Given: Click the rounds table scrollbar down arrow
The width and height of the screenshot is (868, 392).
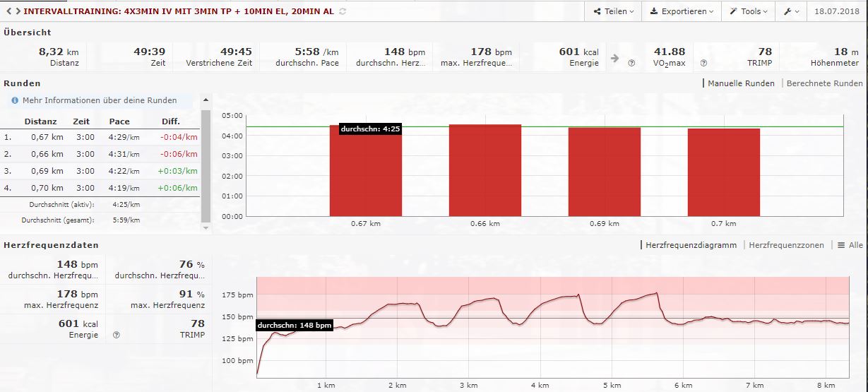Looking at the screenshot, I should click(x=206, y=227).
